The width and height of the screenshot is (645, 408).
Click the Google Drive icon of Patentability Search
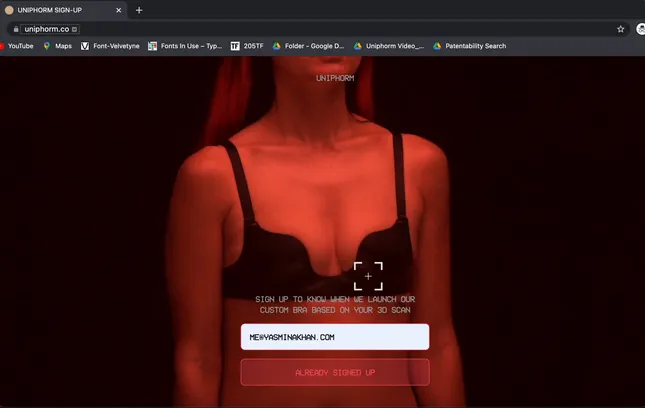437,46
